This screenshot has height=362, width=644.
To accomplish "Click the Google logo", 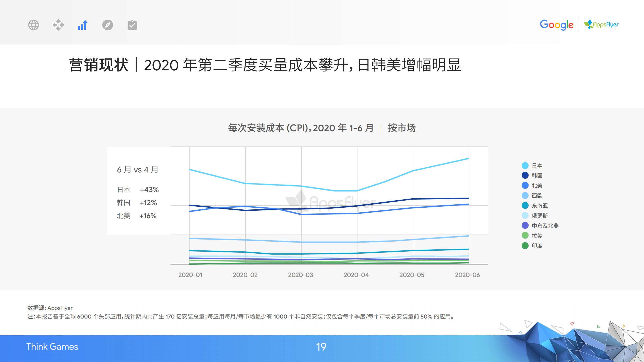I will 556,25.
